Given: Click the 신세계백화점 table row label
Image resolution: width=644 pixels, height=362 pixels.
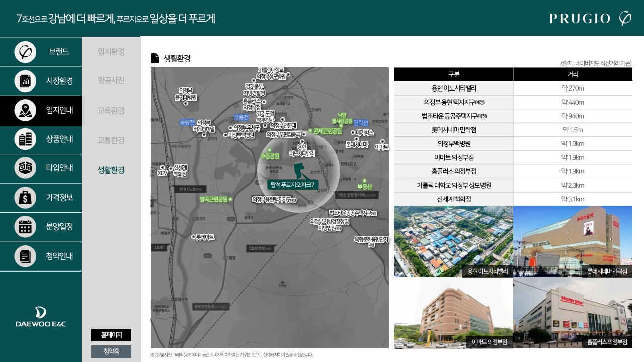Looking at the screenshot, I should 454,199.
